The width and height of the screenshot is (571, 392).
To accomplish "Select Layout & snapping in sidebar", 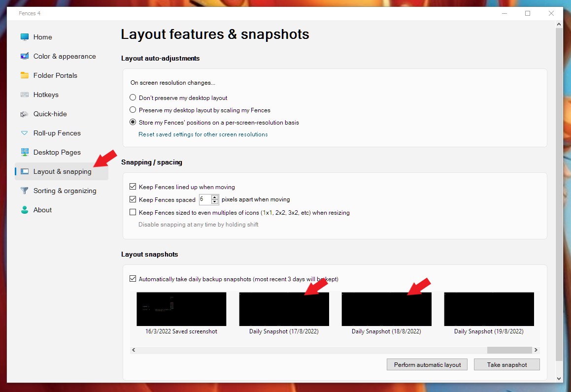I will [x=62, y=171].
